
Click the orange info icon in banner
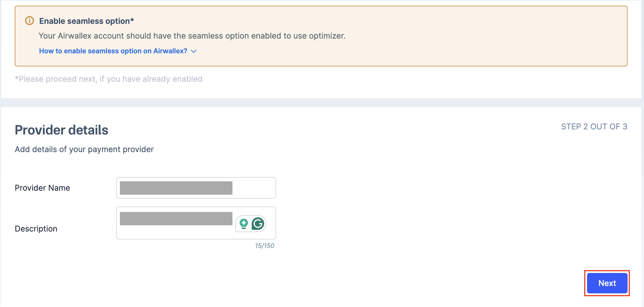29,21
